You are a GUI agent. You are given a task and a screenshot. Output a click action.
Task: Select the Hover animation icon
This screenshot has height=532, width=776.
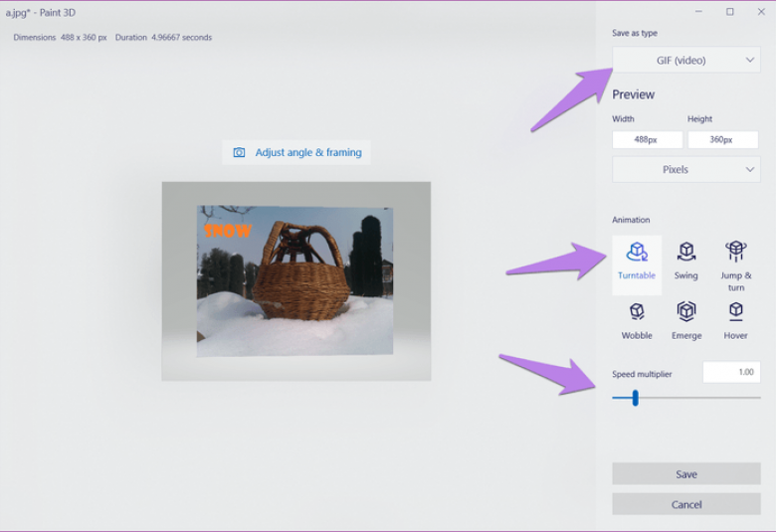[x=735, y=312]
